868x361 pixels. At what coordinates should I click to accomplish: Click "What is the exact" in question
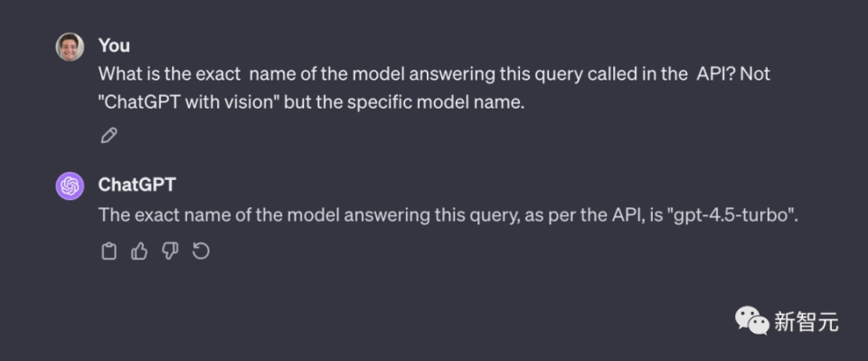tap(169, 73)
